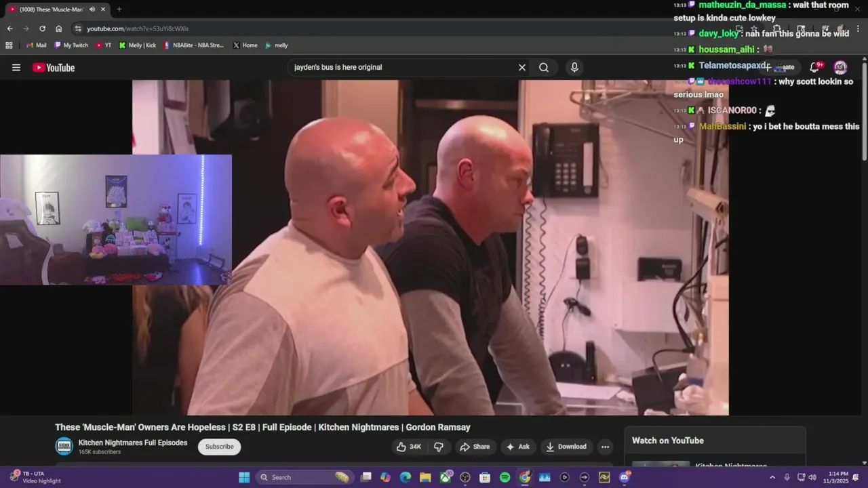Open Kitchen Nightmares Full Episodes channel avatar
Screen dimensions: 868x488
pyautogui.click(x=64, y=446)
